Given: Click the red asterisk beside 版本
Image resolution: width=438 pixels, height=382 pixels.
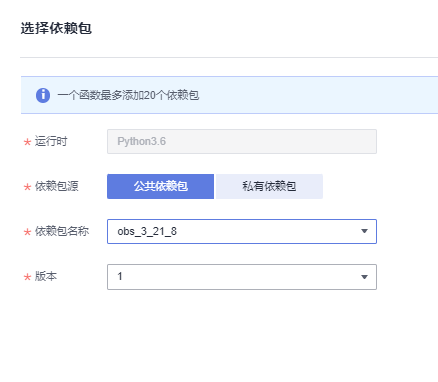Looking at the screenshot, I should pyautogui.click(x=27, y=277).
